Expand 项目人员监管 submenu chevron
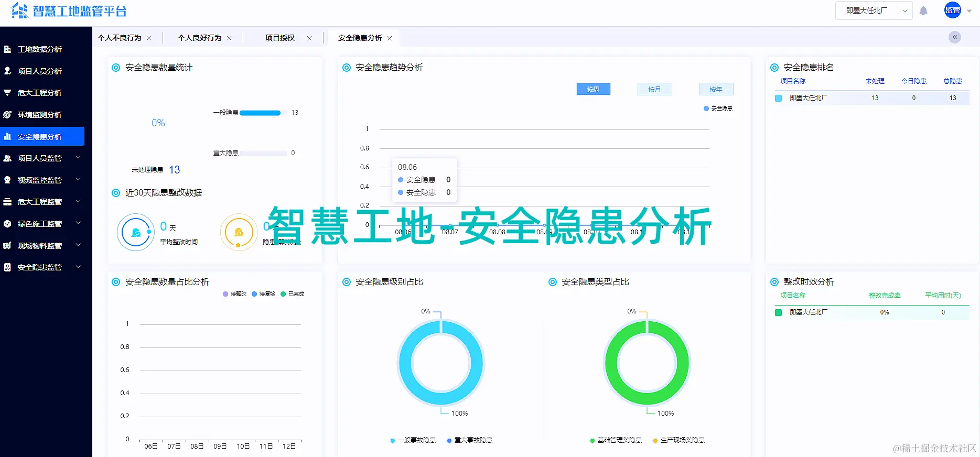Image resolution: width=980 pixels, height=457 pixels. 78,157
